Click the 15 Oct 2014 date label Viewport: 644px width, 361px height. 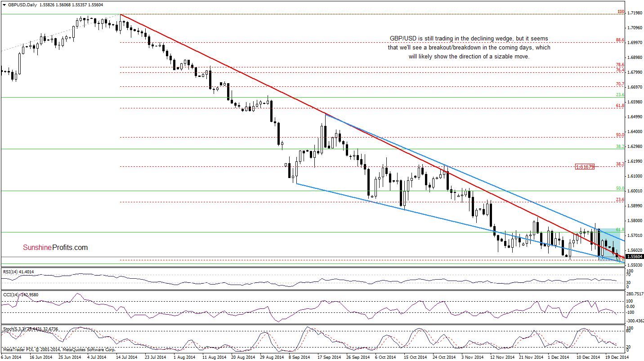[415, 357]
